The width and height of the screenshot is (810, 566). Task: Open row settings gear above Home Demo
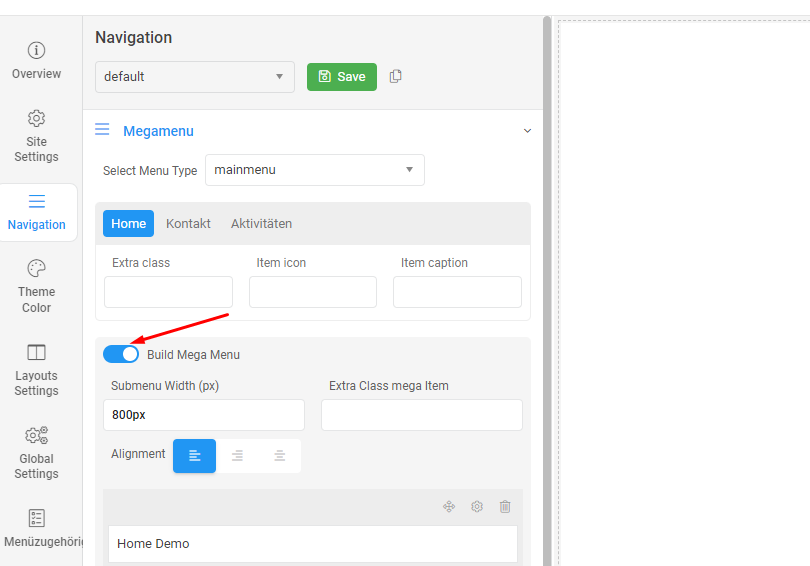pos(477,507)
